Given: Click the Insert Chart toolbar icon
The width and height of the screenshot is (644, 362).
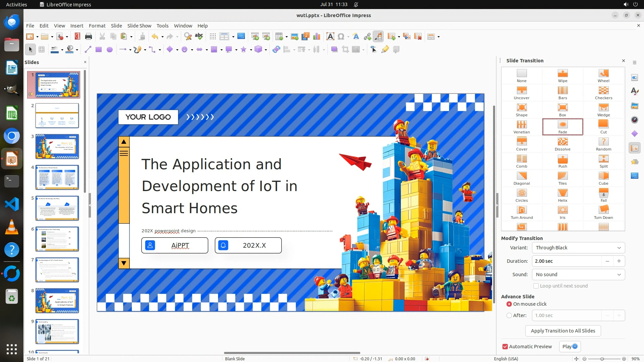Looking at the screenshot, I should coord(316,37).
